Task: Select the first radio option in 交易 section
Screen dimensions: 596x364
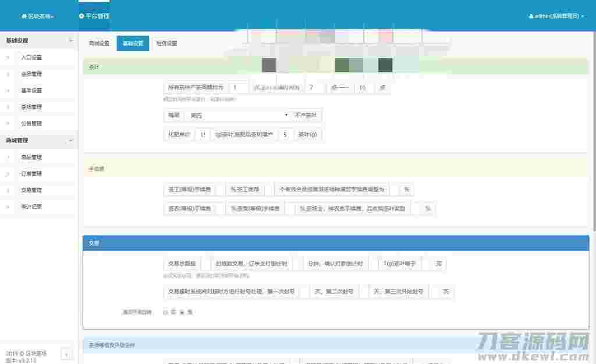Action: click(165, 312)
